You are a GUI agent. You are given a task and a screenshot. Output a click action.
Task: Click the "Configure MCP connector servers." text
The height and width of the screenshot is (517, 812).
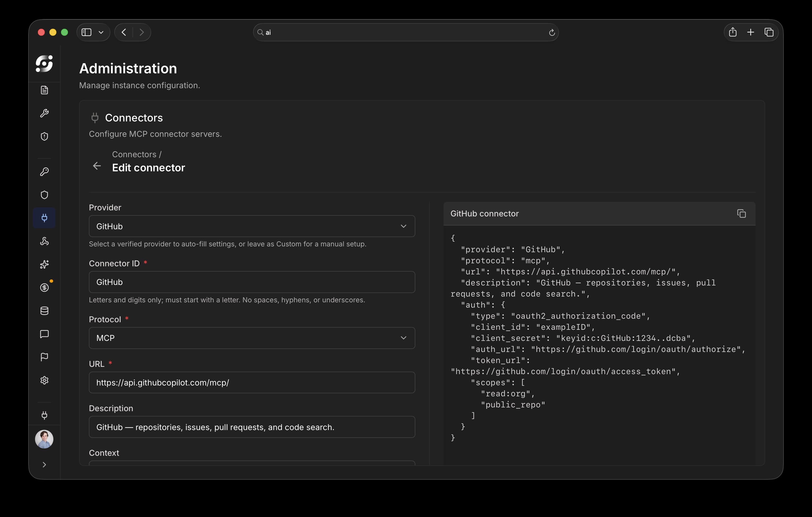pyautogui.click(x=155, y=134)
